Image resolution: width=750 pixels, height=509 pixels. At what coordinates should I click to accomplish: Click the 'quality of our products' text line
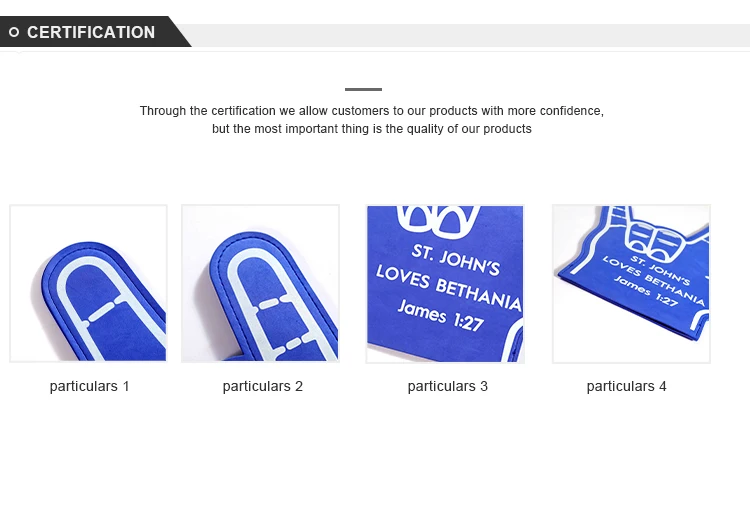(371, 129)
